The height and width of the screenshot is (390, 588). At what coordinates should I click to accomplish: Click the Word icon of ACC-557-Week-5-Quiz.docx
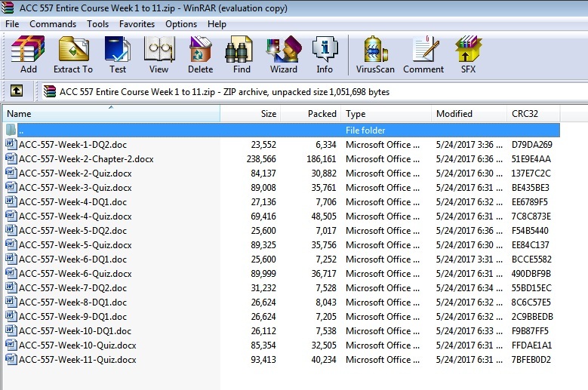click(x=11, y=244)
